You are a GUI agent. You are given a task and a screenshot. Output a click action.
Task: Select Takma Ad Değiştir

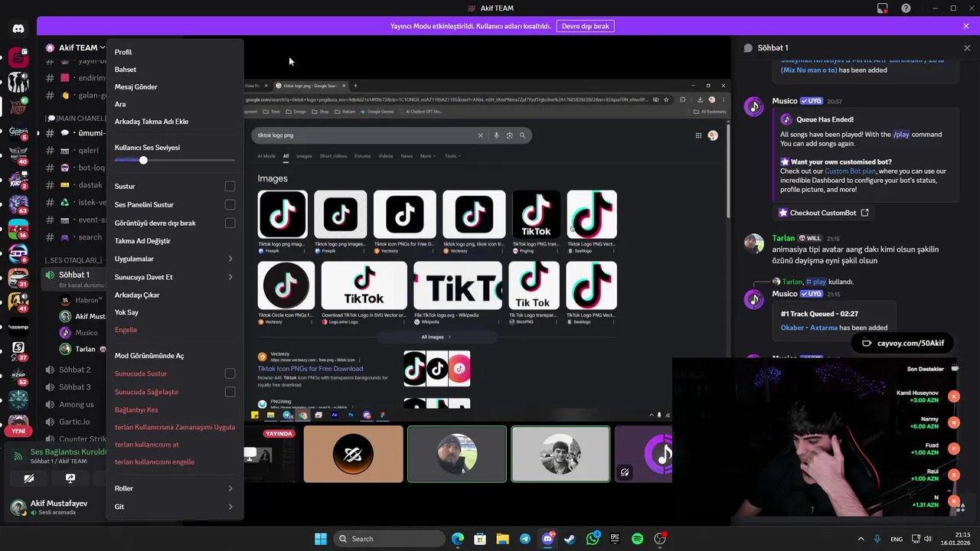coord(175,241)
